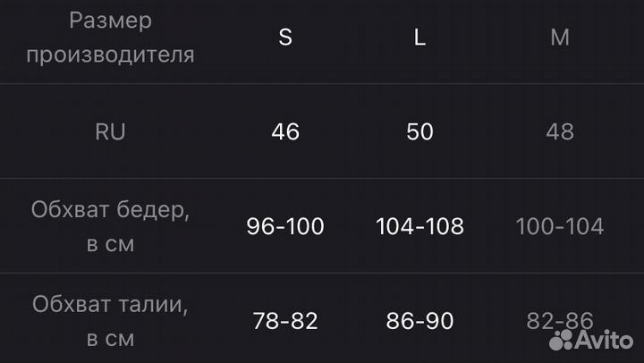Click the "Обхват бедер" label text
The image size is (644, 363).
coord(110,210)
